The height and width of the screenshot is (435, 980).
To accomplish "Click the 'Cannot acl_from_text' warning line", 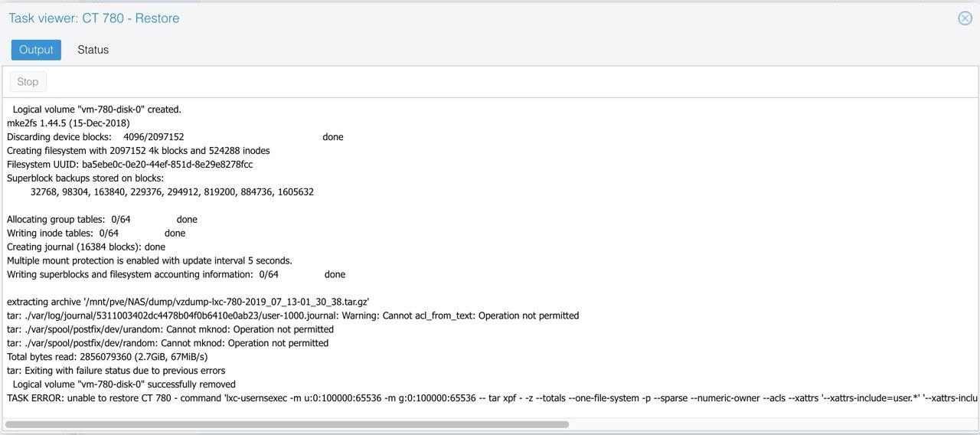I will pyautogui.click(x=292, y=316).
